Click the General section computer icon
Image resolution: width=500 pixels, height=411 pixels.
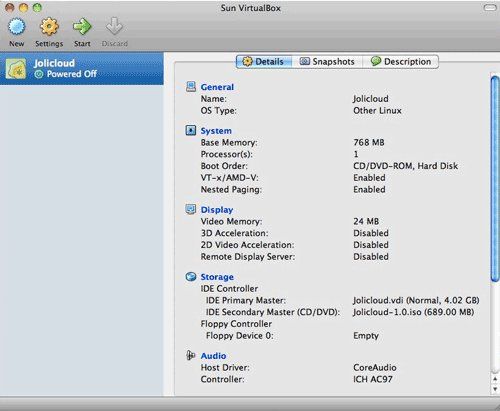pos(191,87)
